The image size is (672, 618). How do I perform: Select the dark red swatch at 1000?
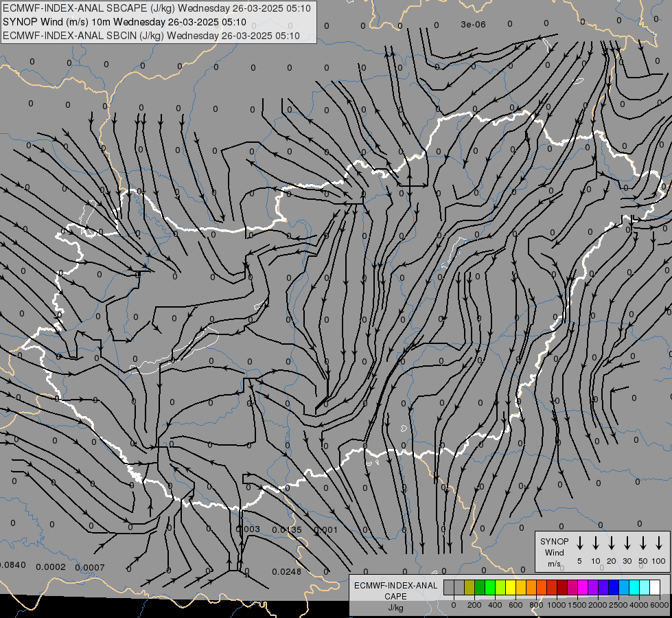click(x=562, y=587)
